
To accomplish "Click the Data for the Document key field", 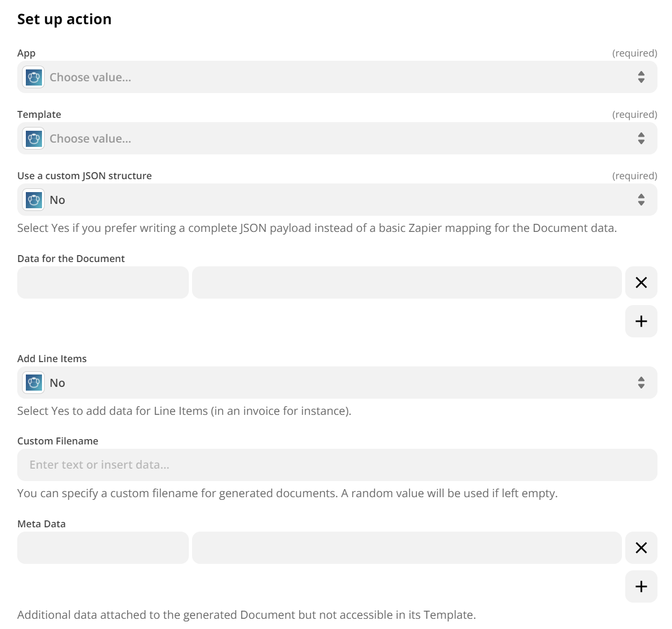I will click(103, 282).
